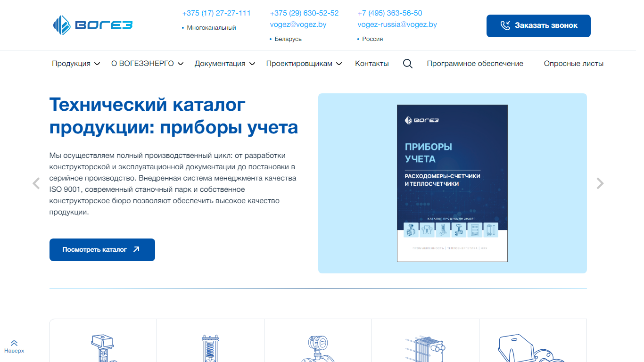Open the control valve with actuator category icon
This screenshot has height=362, width=644.
point(103,348)
